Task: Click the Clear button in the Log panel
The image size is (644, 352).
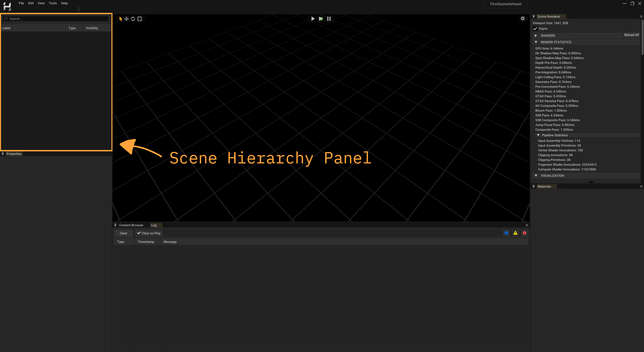Action: [123, 233]
